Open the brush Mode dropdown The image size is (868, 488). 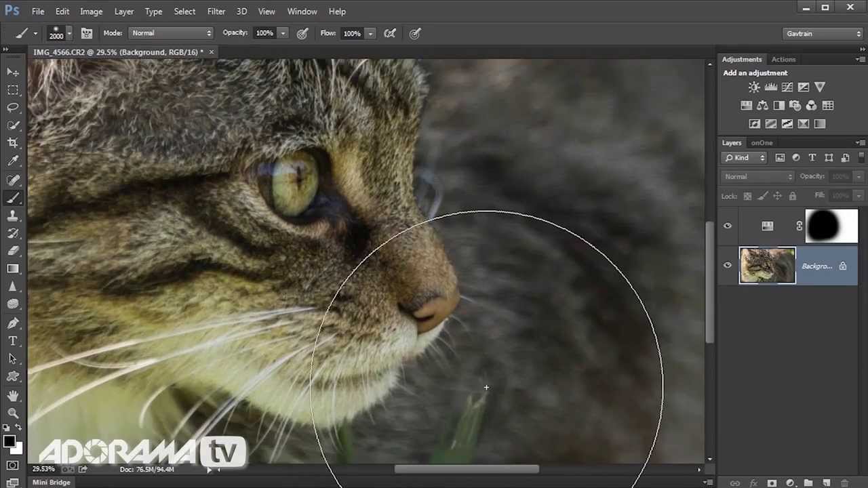[171, 33]
